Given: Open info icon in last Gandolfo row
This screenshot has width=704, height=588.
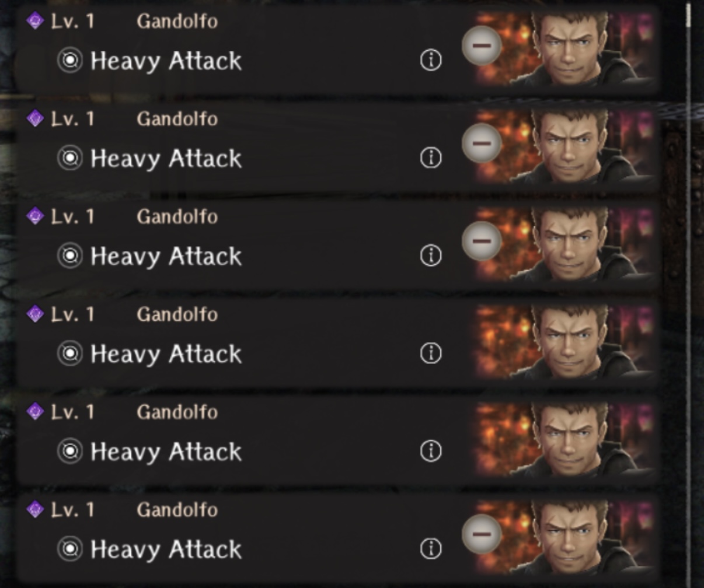Looking at the screenshot, I should tap(431, 548).
